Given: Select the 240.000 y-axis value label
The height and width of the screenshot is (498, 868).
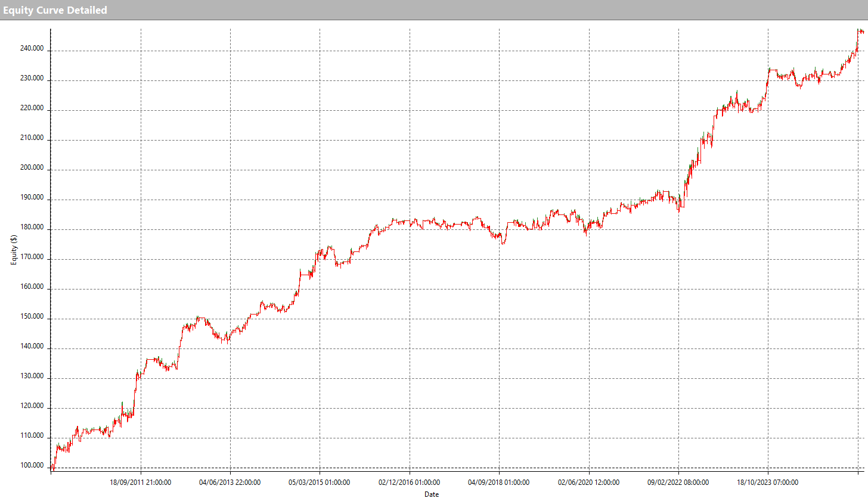Looking at the screenshot, I should (32, 49).
